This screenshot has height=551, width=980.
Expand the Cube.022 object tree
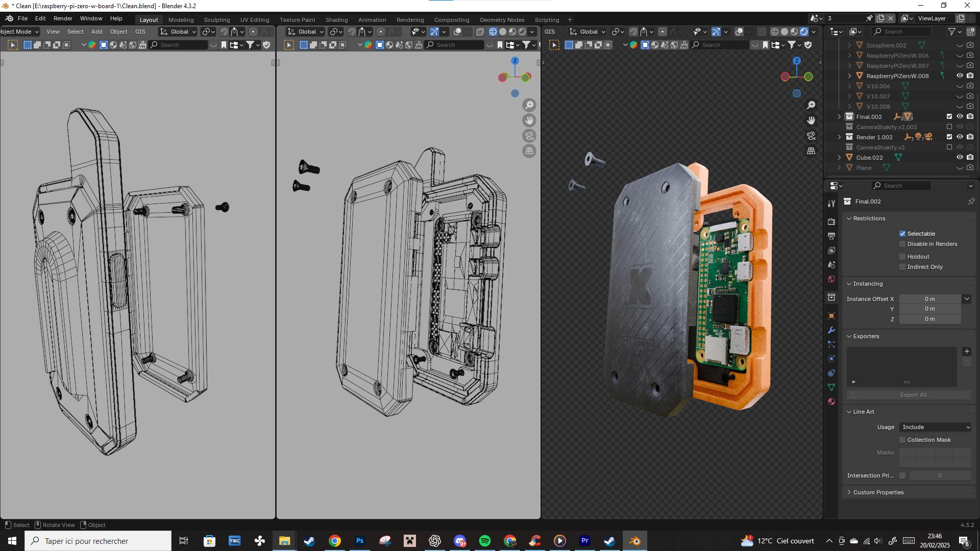[839, 158]
